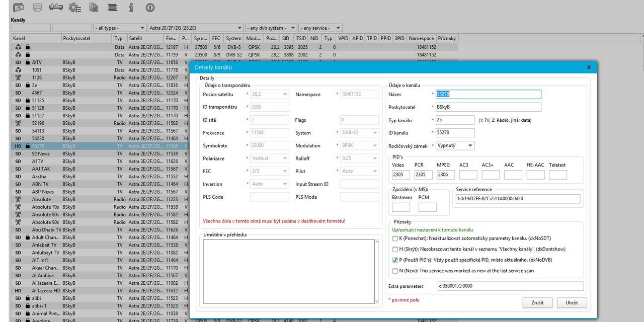Click the round power toolbar icon
644x322 pixels.
click(150, 8)
